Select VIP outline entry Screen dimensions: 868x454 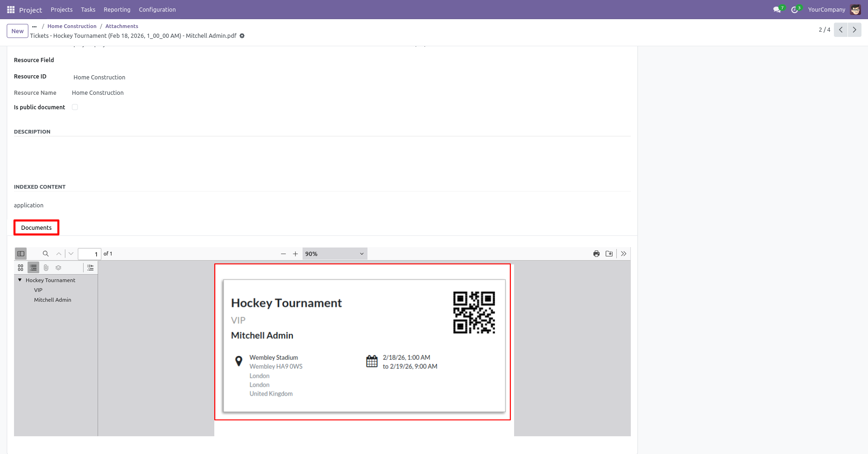38,290
